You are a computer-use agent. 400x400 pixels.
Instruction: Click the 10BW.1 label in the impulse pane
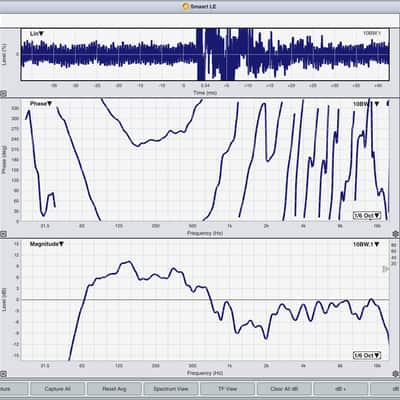pyautogui.click(x=371, y=33)
